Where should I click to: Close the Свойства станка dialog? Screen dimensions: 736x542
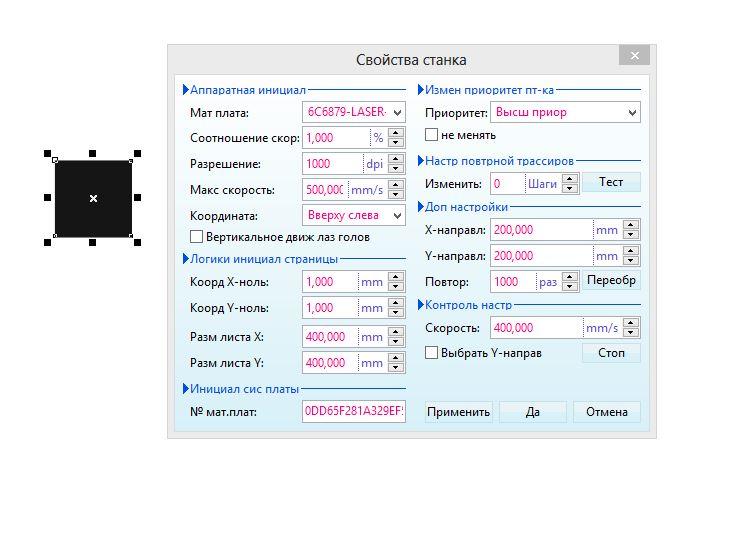click(x=634, y=56)
